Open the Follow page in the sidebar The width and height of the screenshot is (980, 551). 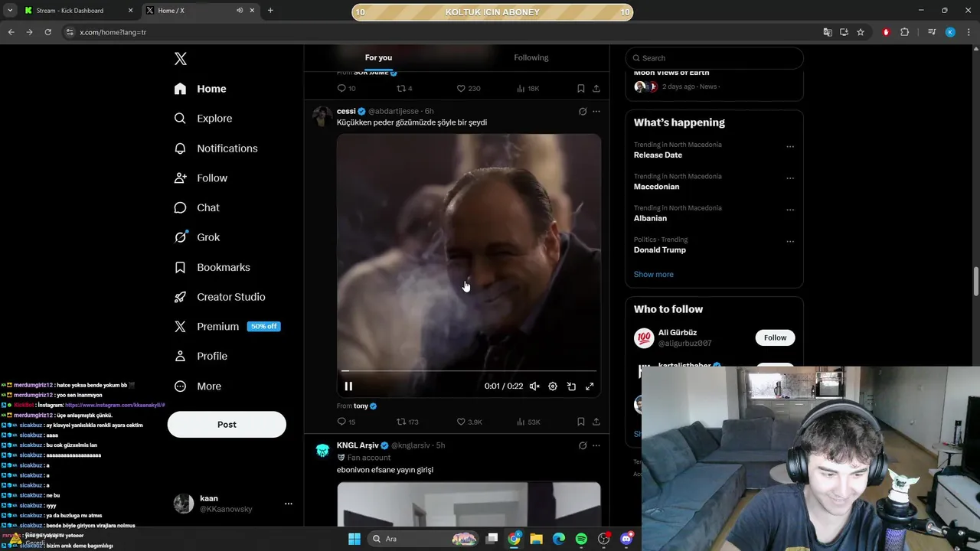pos(201,178)
